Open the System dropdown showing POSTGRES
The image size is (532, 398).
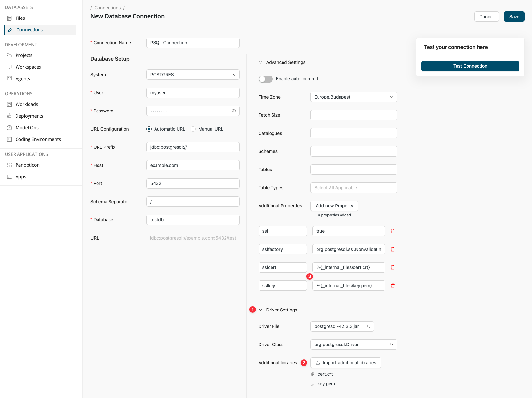pyautogui.click(x=193, y=75)
